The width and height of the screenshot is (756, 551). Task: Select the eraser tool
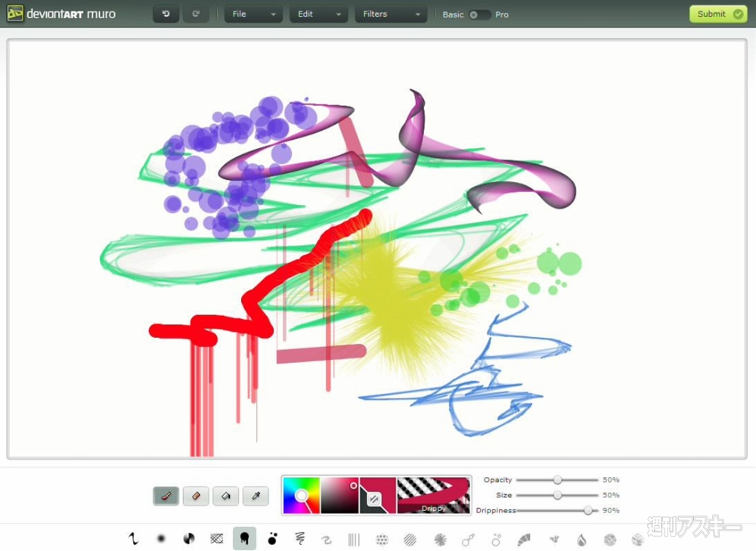click(196, 496)
